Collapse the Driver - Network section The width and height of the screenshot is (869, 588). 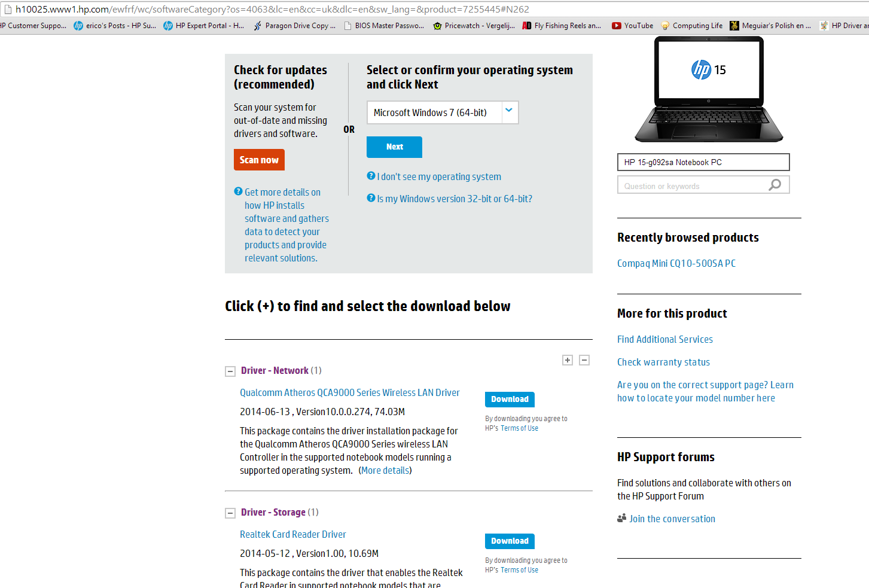[x=230, y=371]
